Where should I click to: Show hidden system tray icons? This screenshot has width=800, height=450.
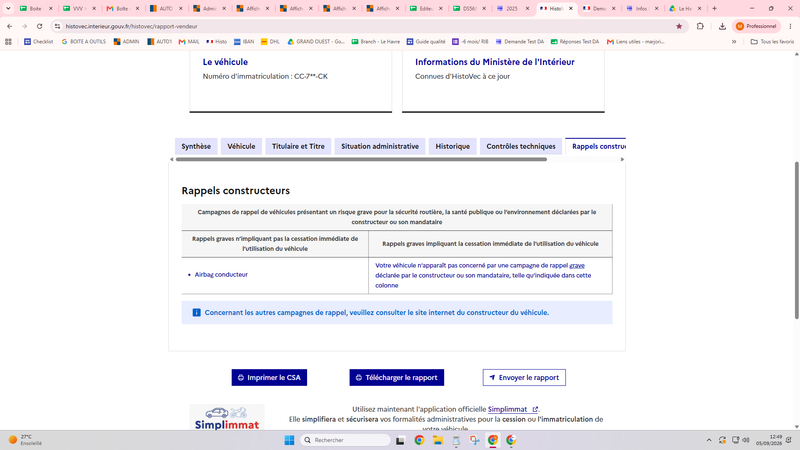pos(709,440)
